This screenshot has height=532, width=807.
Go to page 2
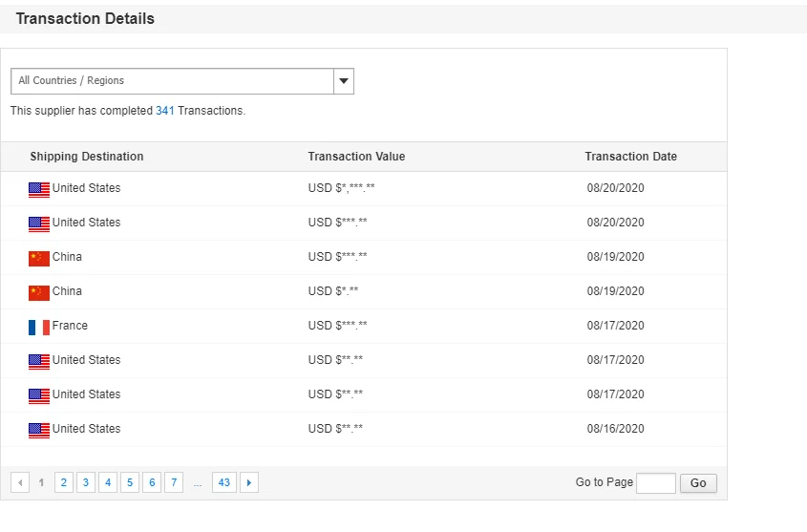[x=64, y=483]
